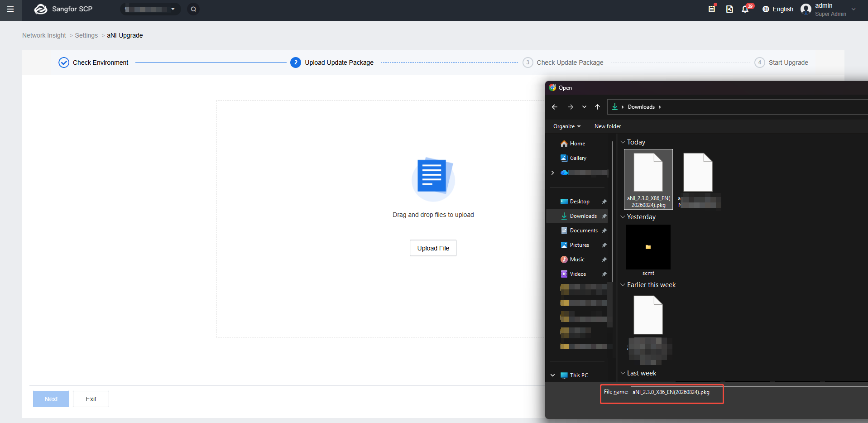Expand the recent locations chevron in dialog
868x423 pixels.
[x=584, y=107]
